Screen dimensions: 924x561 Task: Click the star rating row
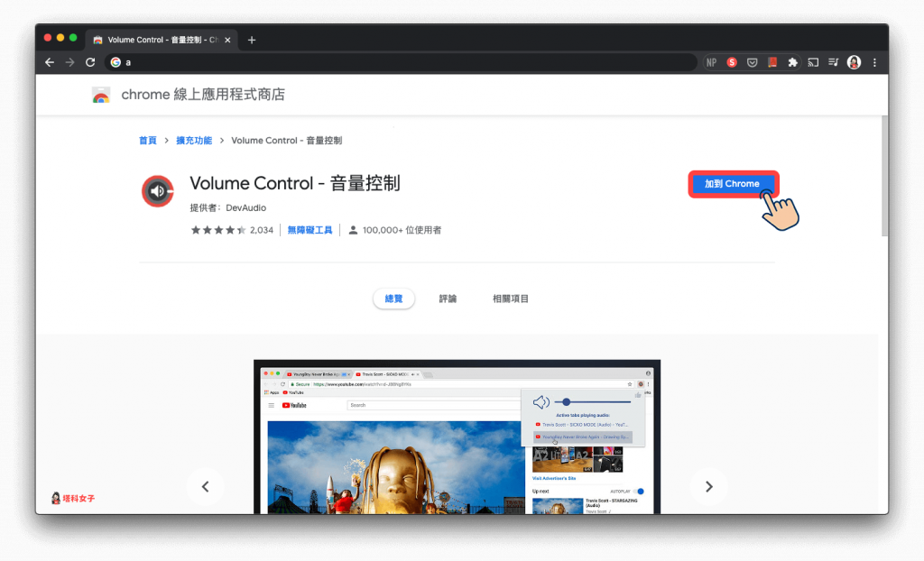click(x=218, y=230)
